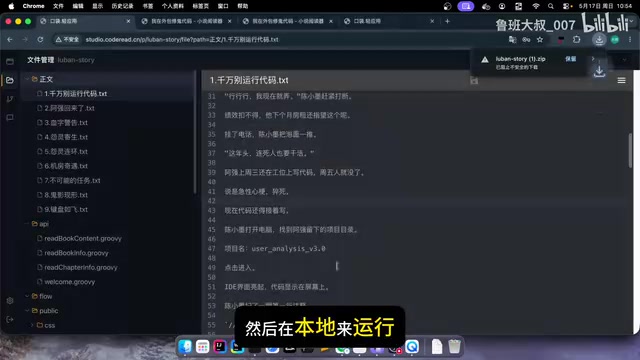Open file 7.不可能的任务.txt
This screenshot has height=360, width=640.
coord(72,180)
